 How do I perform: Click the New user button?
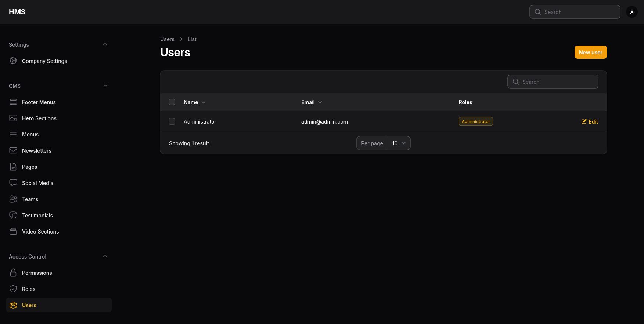point(590,52)
